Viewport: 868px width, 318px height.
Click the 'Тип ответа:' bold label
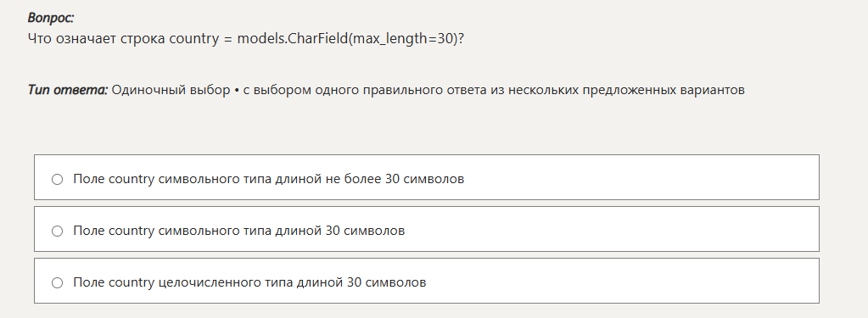[x=68, y=90]
